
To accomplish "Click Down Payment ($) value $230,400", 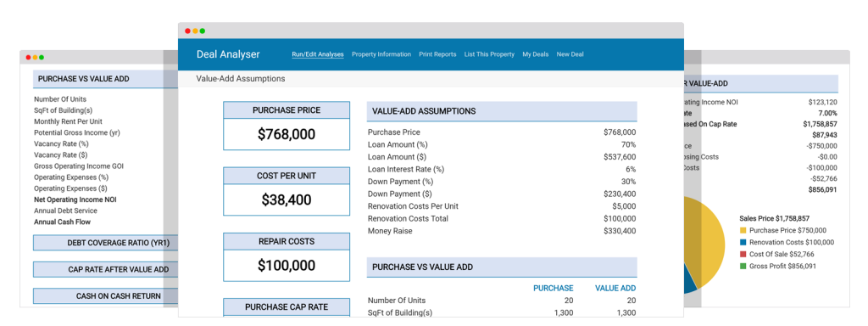I will [620, 194].
